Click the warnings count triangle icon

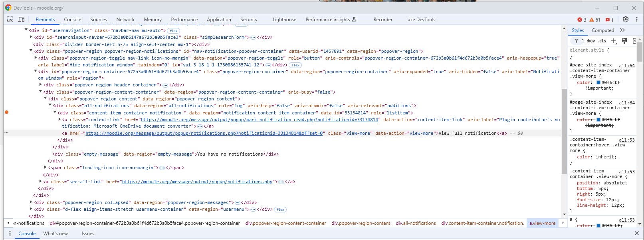pyautogui.click(x=592, y=20)
